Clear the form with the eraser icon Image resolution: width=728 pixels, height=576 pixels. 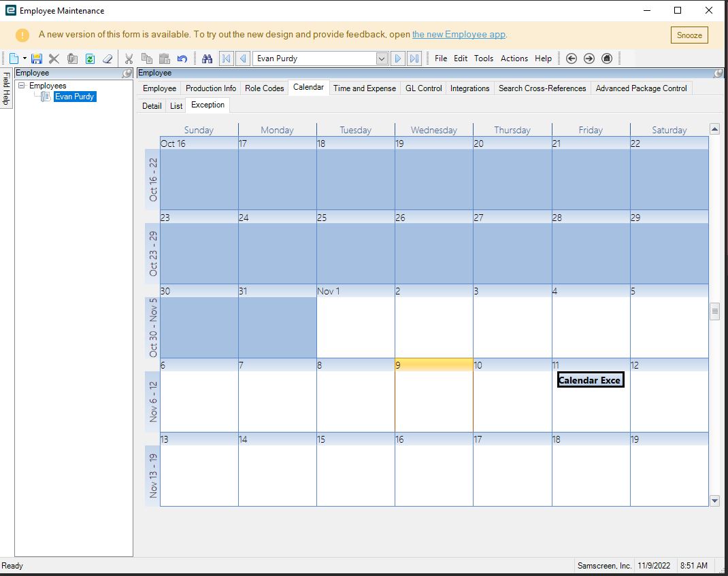pyautogui.click(x=107, y=58)
